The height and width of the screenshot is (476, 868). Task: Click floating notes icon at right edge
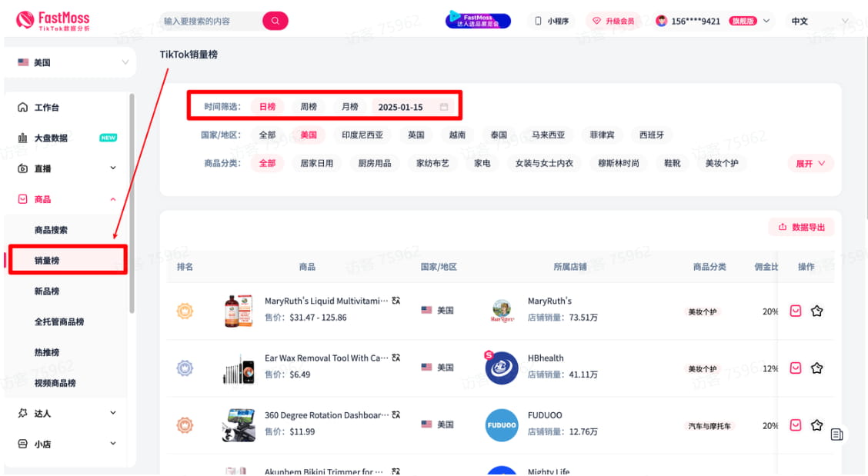(836, 434)
